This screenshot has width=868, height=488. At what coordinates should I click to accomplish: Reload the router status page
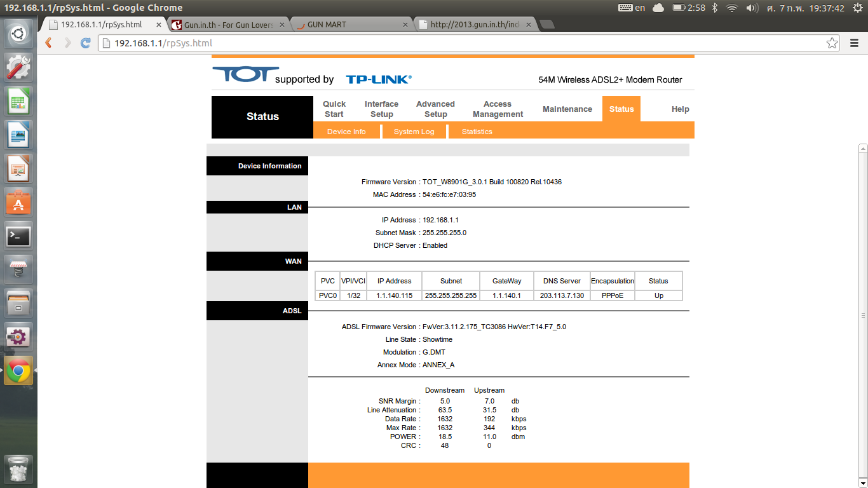86,43
